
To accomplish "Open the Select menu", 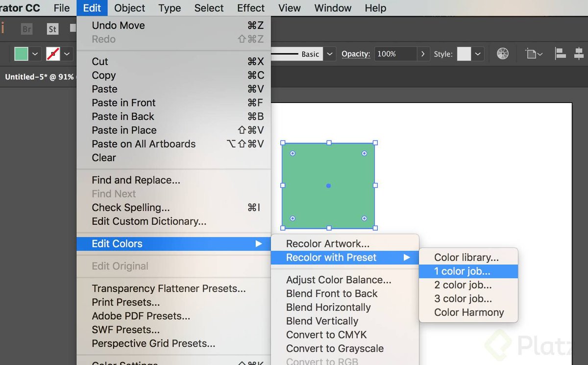I will click(x=209, y=8).
